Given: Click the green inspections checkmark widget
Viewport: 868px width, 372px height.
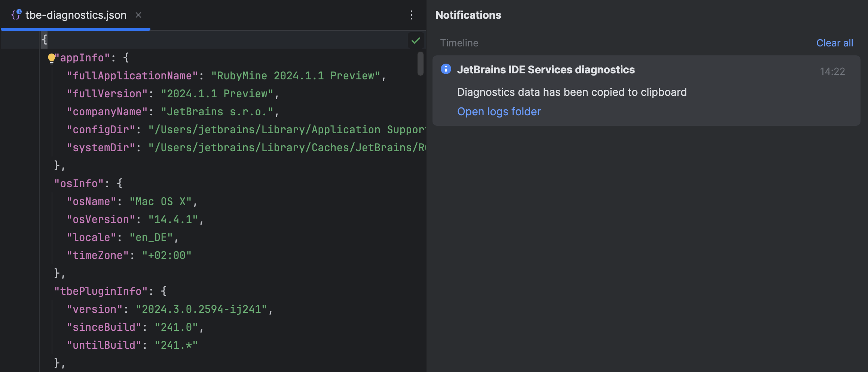Looking at the screenshot, I should click(416, 40).
